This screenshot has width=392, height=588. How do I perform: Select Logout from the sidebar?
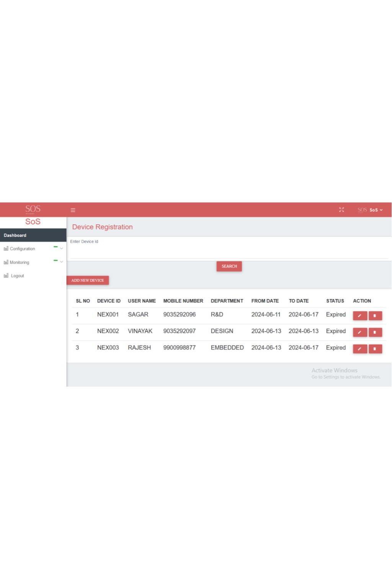tap(17, 276)
